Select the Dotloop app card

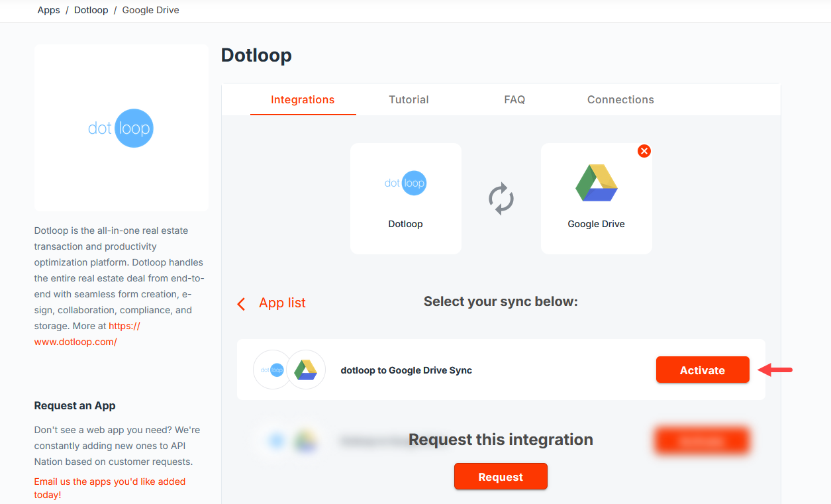pyautogui.click(x=406, y=199)
